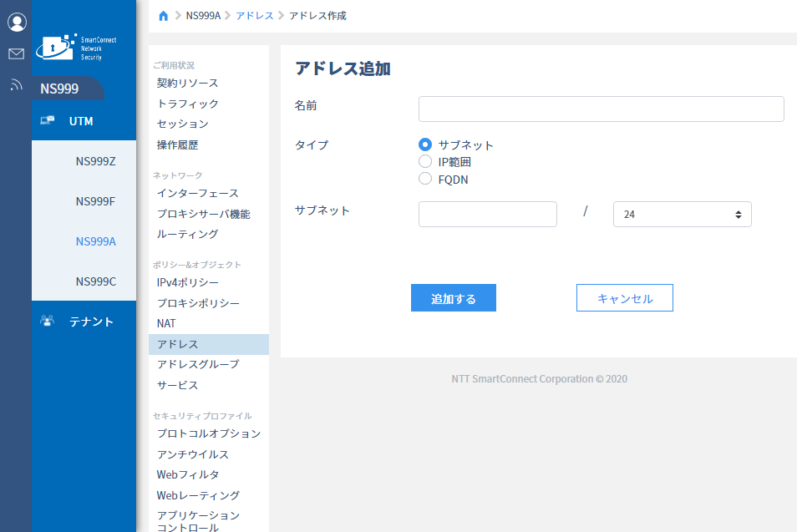
Task: Click the 名前 text input field
Action: [x=602, y=109]
